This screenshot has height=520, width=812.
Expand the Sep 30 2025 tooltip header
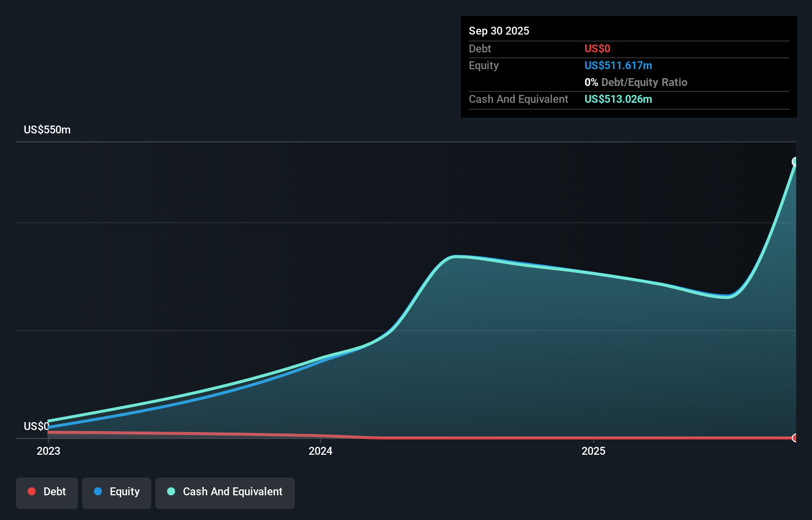tap(499, 31)
